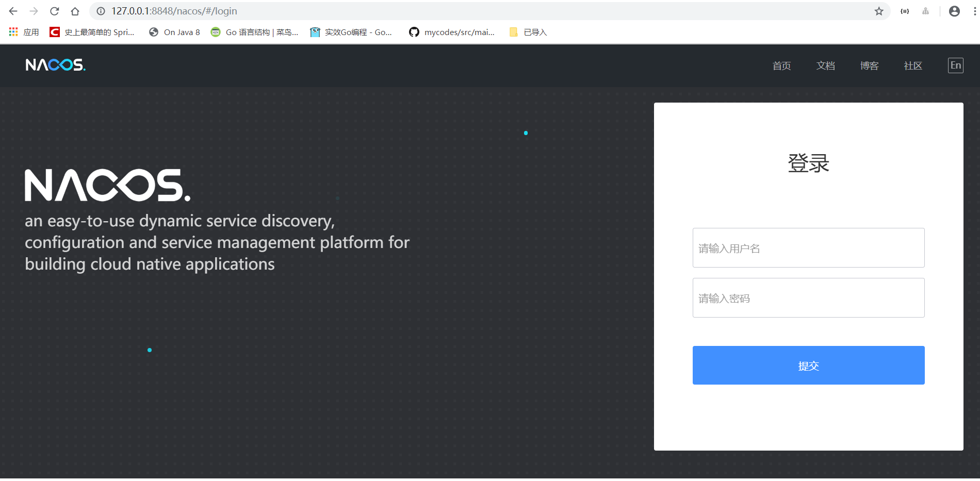Viewport: 980px width, 481px height.
Task: Focus the 请输入密码 password field
Action: 808,298
